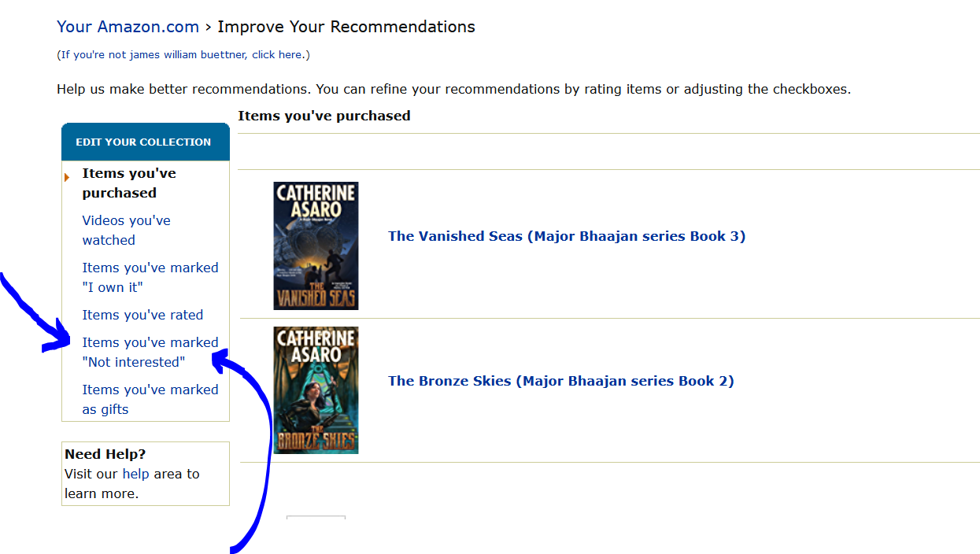This screenshot has height=554, width=980.
Task: Open the Your Amazon.com breadcrumb link
Action: (x=128, y=27)
